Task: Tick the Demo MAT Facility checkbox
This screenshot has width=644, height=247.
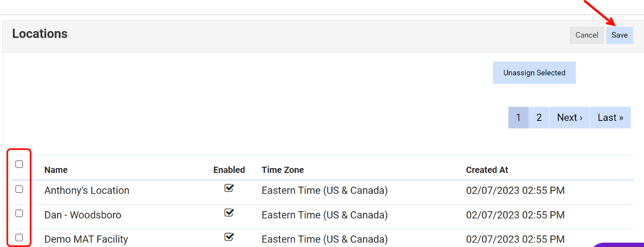Action: 19,238
